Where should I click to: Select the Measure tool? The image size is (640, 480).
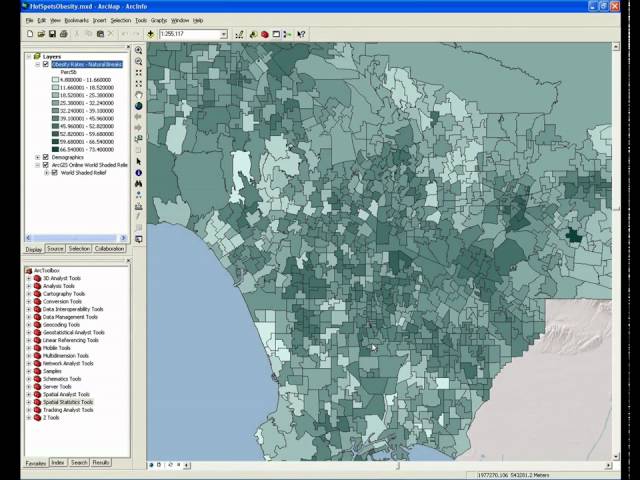139,206
